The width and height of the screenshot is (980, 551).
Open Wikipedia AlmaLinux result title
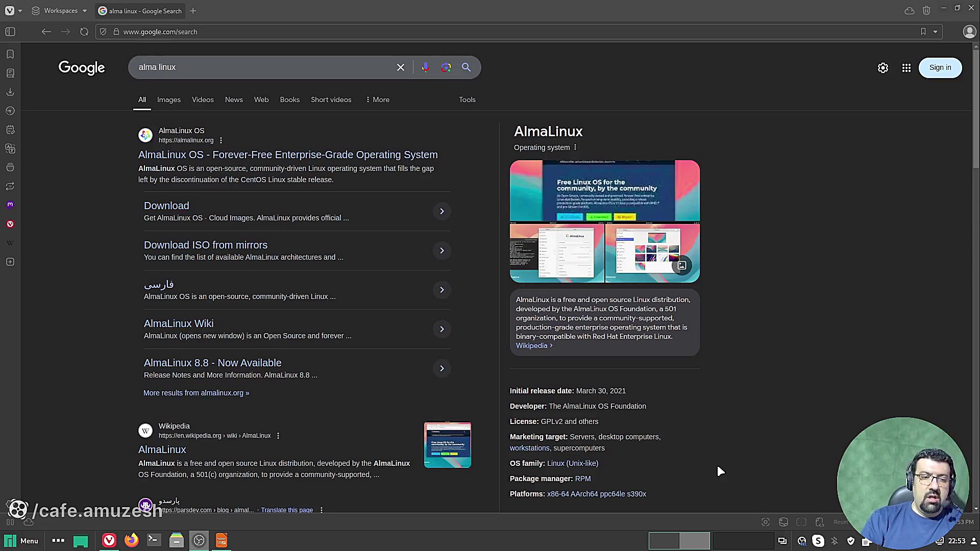click(162, 449)
